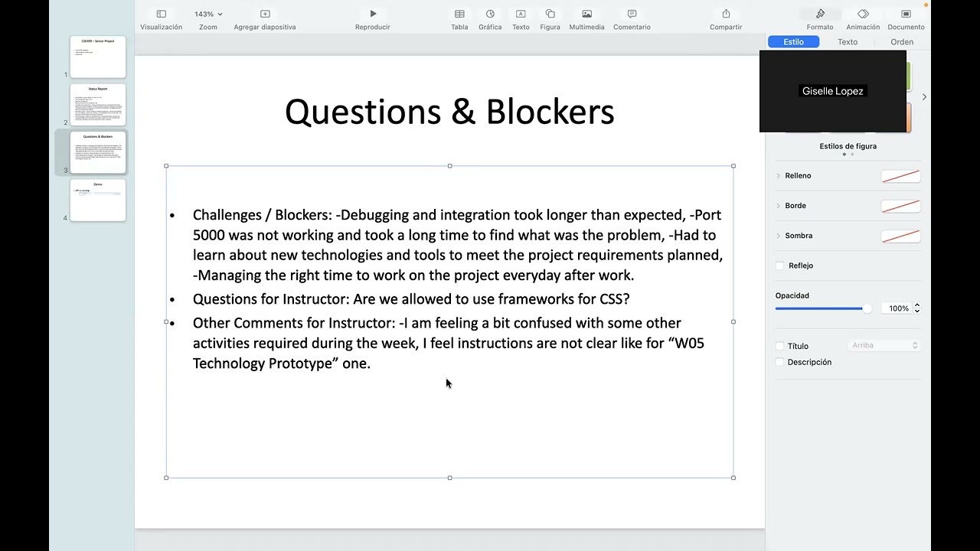
Task: Enable the Título checkbox
Action: (780, 346)
